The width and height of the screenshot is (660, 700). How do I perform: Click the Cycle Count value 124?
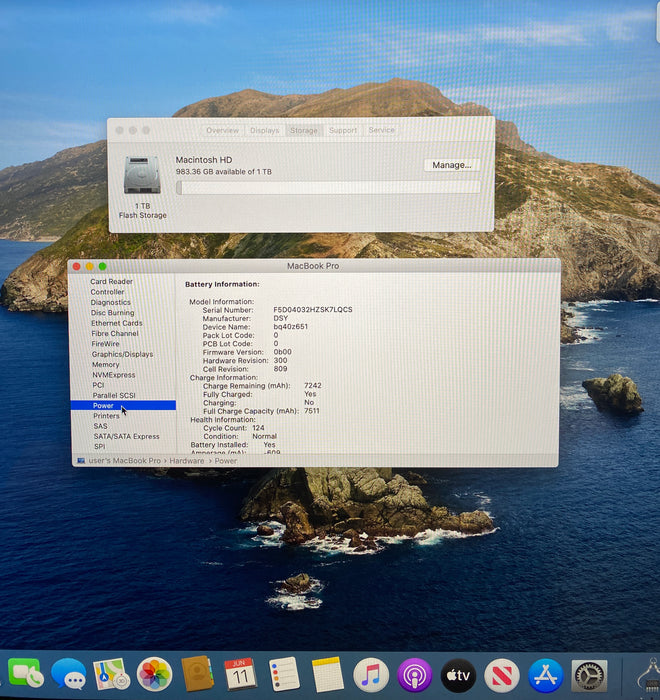coord(258,428)
